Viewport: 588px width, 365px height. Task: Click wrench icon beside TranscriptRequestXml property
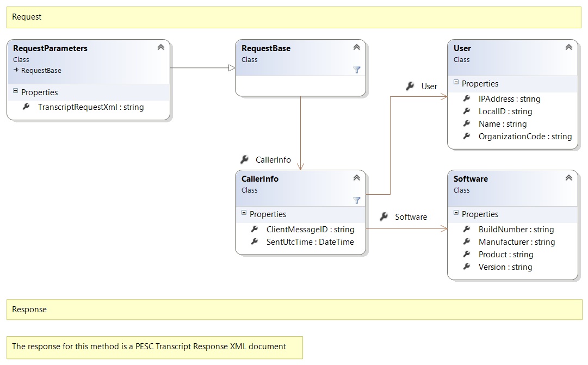26,107
